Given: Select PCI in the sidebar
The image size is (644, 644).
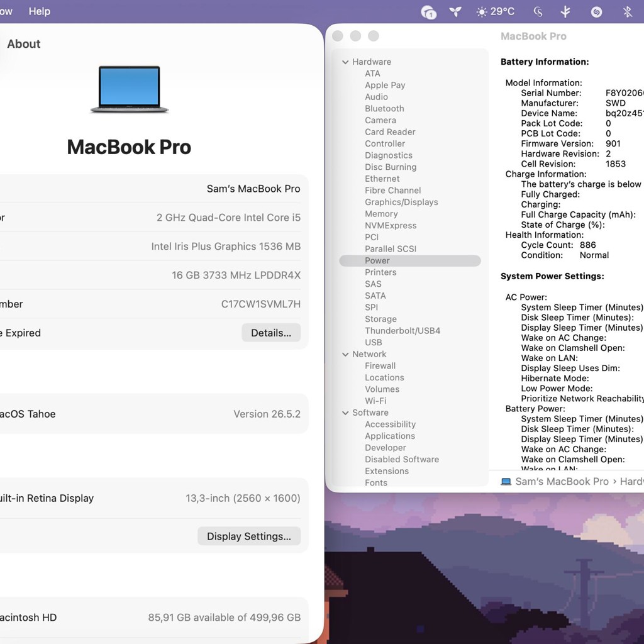Looking at the screenshot, I should click(x=372, y=237).
